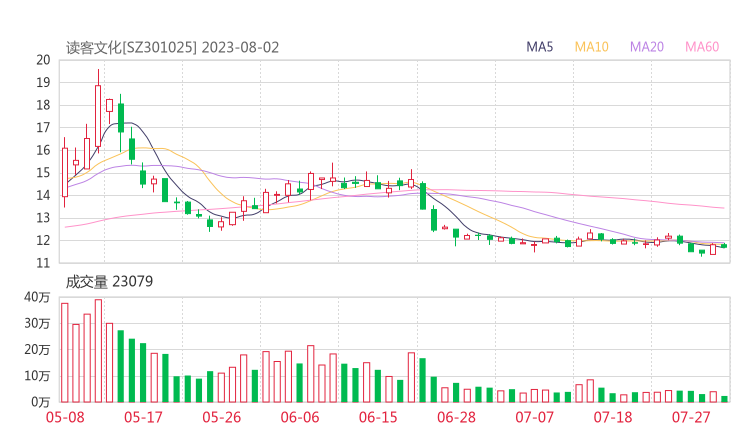
Task: Select the first candlestick at 05-08
Action: click(x=65, y=172)
